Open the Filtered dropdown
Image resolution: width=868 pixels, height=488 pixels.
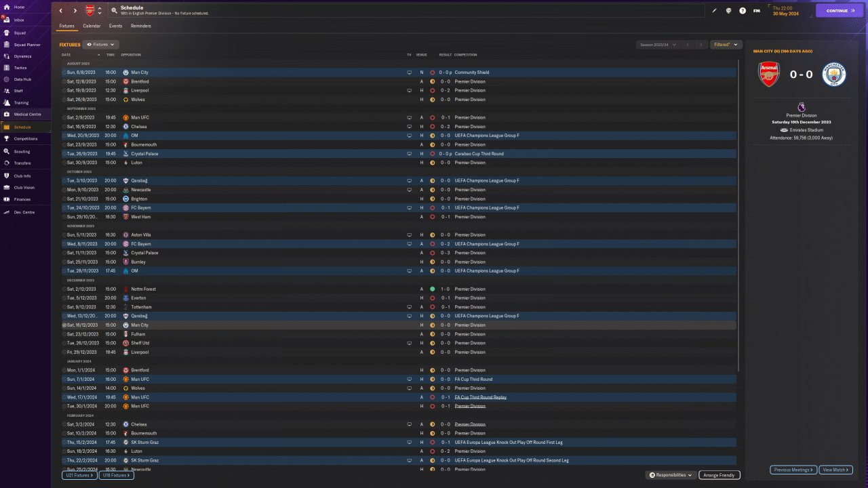[726, 45]
